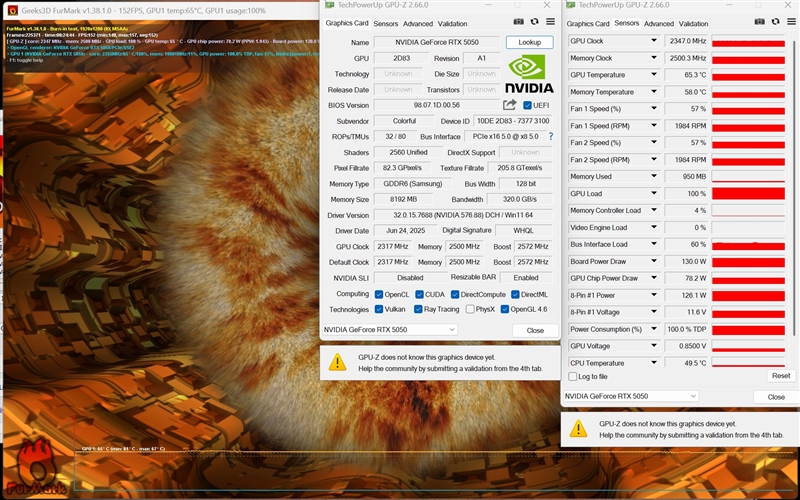The image size is (800, 500).
Task: Click the refresh icon in the Sensors GPU-Z window
Action: point(776,21)
